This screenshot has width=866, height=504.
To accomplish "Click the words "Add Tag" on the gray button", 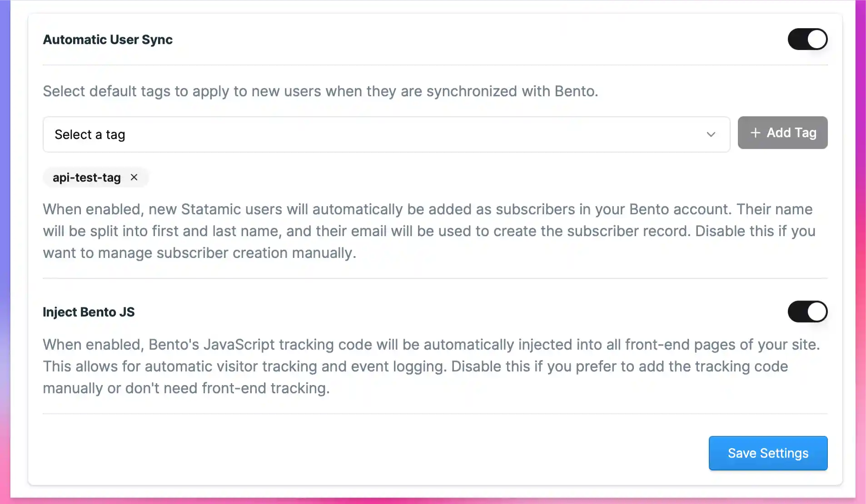I will 791,133.
